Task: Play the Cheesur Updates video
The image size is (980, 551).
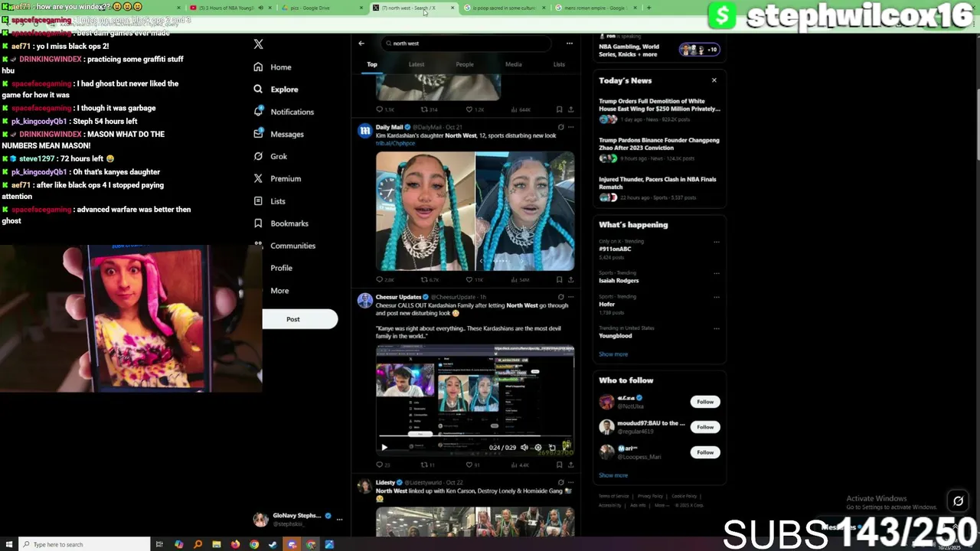Action: (384, 448)
